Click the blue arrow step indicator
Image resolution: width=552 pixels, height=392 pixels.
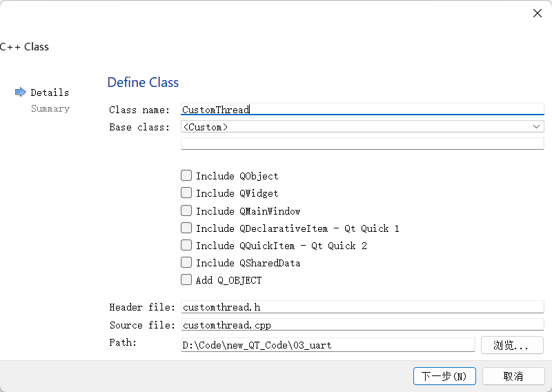pyautogui.click(x=21, y=92)
